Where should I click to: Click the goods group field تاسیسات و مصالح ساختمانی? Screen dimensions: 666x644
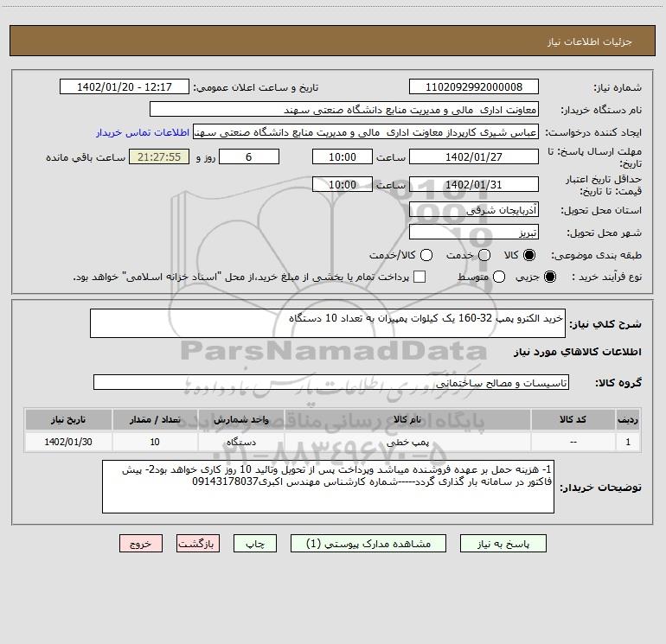tap(331, 382)
